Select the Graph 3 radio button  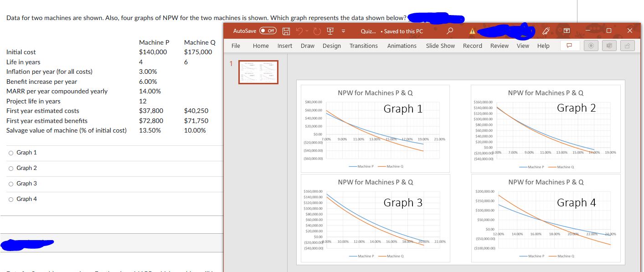tap(10, 183)
